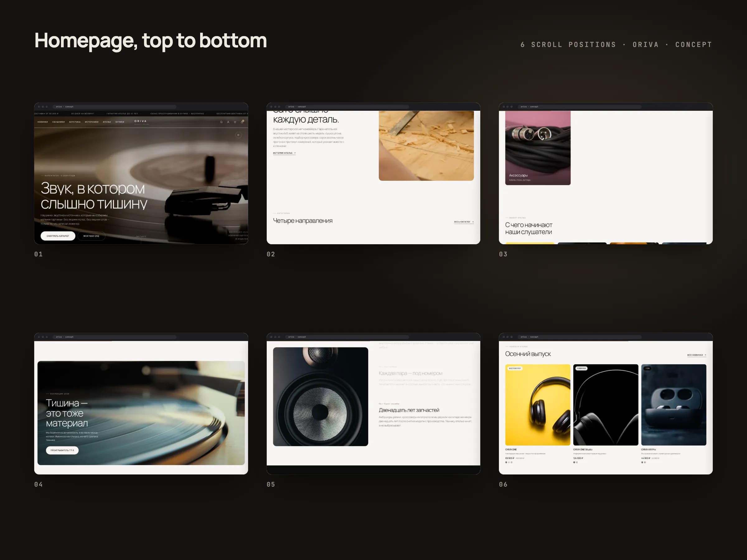Click the 'Homepage, top to bottom' title
This screenshot has height=560, width=747.
coord(151,41)
